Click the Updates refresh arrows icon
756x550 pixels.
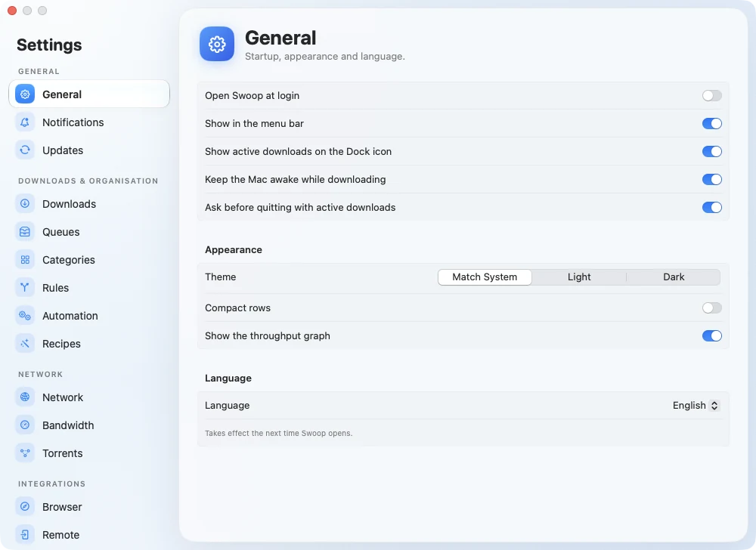click(x=25, y=150)
